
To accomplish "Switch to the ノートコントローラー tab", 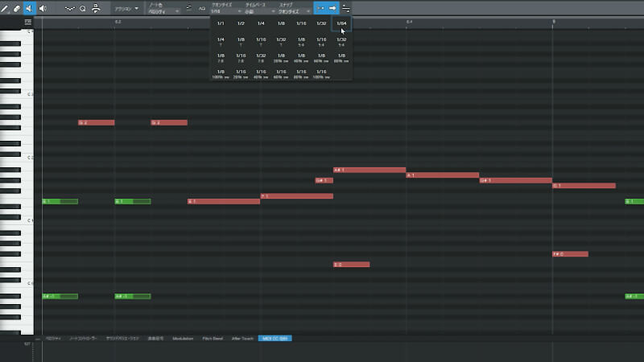I will click(x=84, y=339).
